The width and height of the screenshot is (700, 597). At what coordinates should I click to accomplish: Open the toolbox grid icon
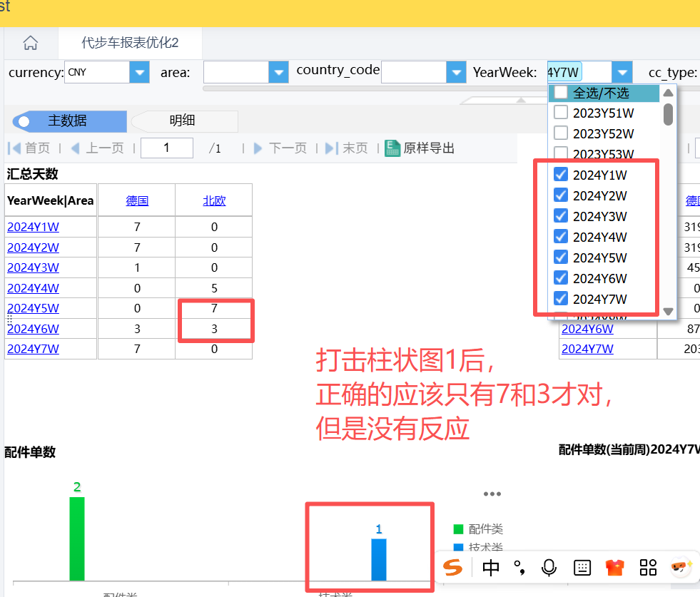[x=648, y=568]
